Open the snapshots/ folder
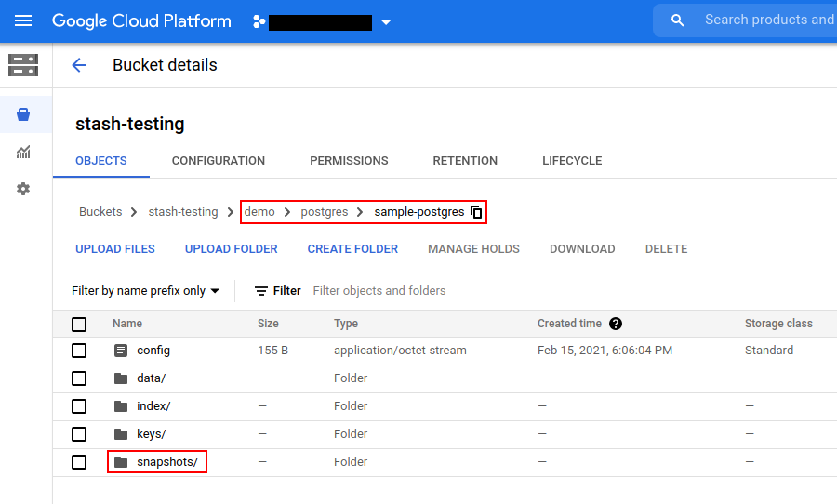Viewport: 837px width, 504px height. click(x=166, y=462)
